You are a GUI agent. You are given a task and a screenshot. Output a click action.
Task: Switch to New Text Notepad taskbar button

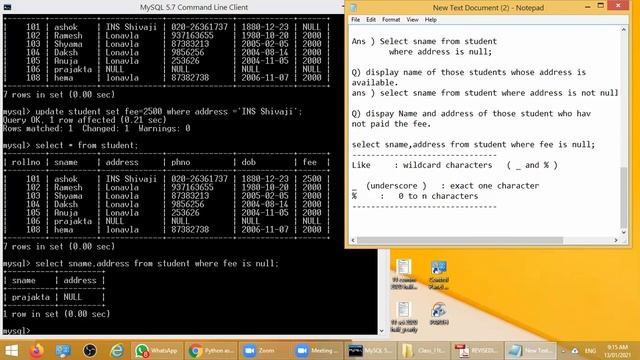point(531,351)
